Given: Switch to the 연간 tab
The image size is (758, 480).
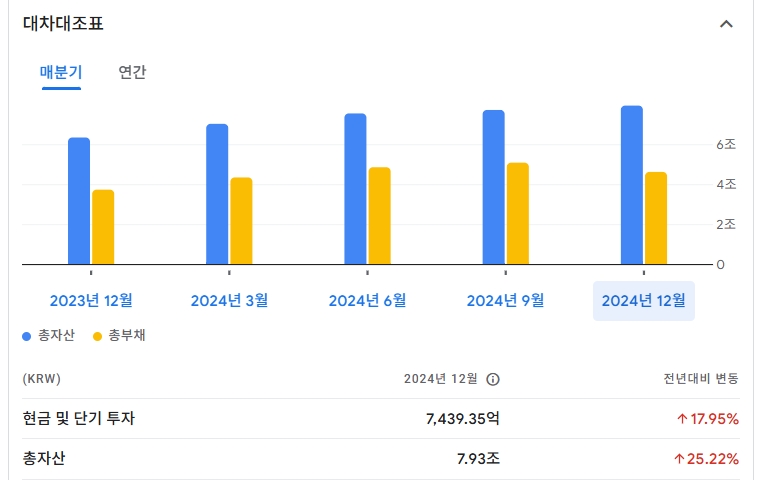Looking at the screenshot, I should 132,73.
